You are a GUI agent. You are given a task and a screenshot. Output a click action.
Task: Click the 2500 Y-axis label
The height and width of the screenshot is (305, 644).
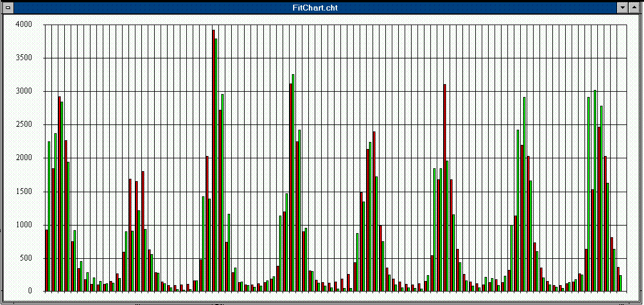23,124
